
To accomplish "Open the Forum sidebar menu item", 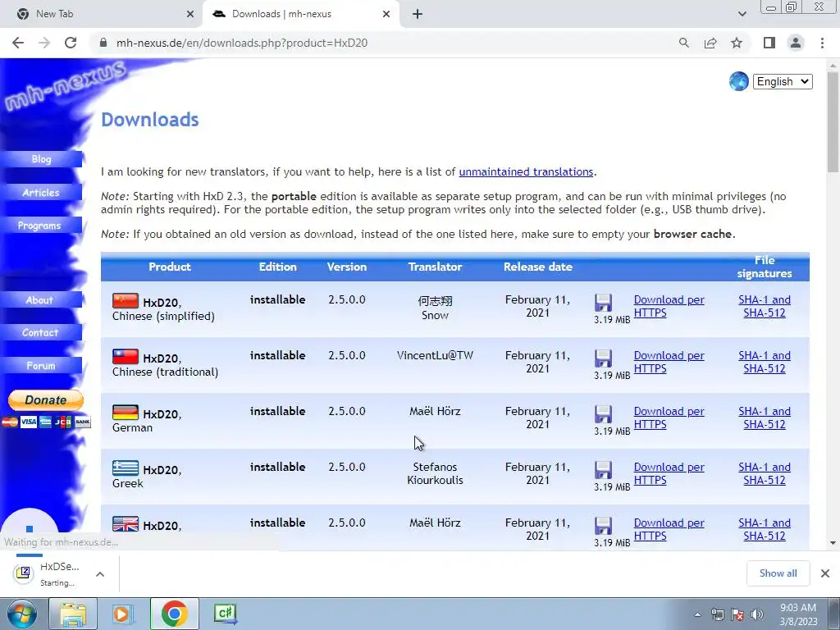I will click(41, 365).
